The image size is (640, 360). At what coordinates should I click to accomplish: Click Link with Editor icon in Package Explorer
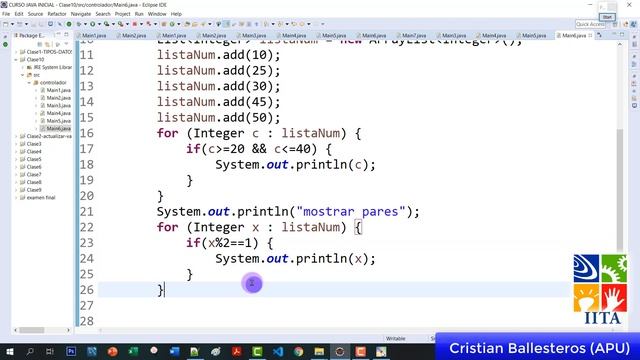47,44
